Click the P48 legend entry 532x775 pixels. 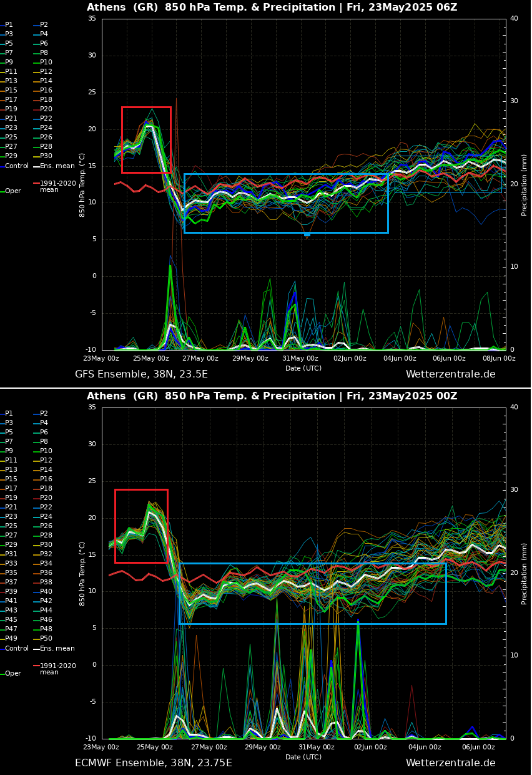point(46,629)
